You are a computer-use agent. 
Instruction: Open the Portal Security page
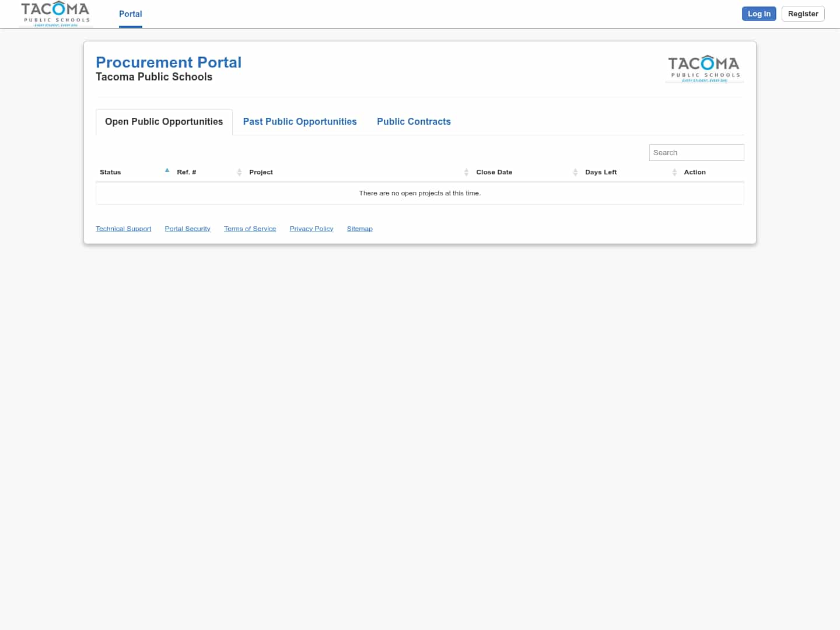click(187, 228)
